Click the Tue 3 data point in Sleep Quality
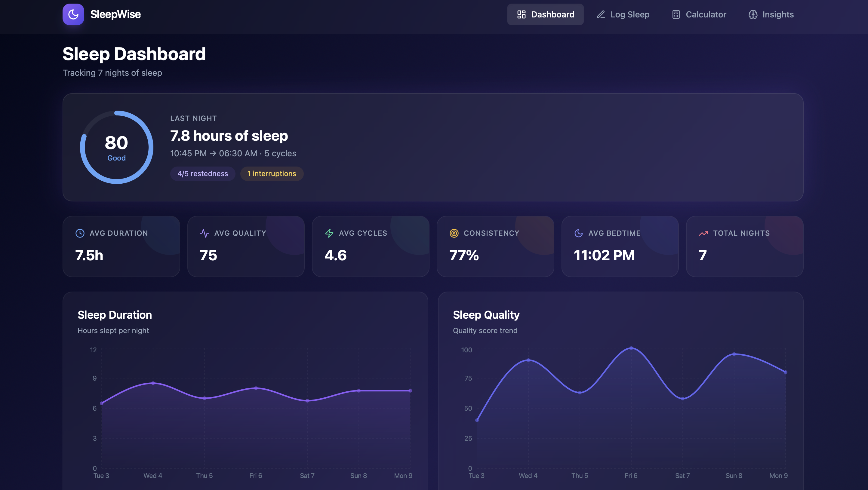 [477, 420]
